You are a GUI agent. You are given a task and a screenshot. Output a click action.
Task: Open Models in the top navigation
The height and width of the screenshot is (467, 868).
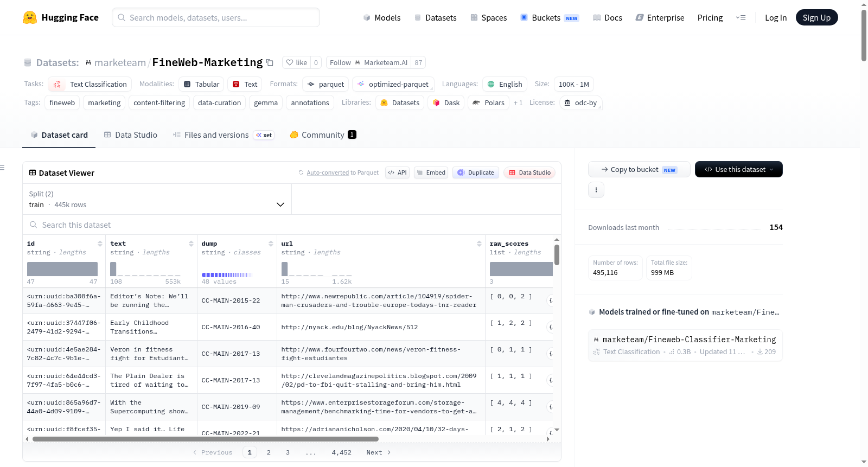tap(382, 17)
